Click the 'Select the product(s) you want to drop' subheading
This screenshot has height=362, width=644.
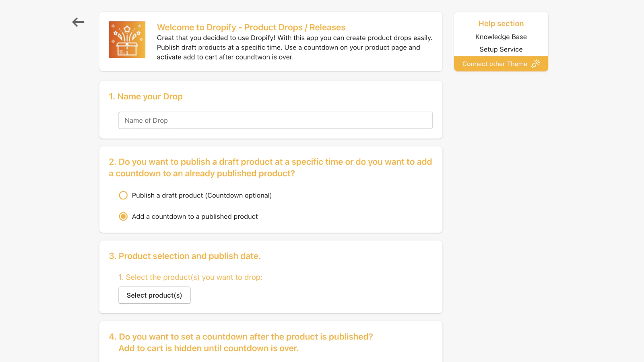(190, 278)
